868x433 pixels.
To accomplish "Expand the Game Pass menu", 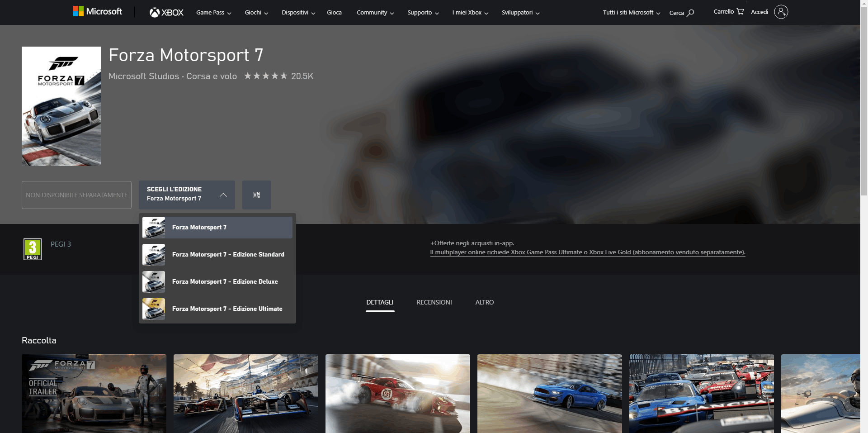I will click(x=213, y=13).
